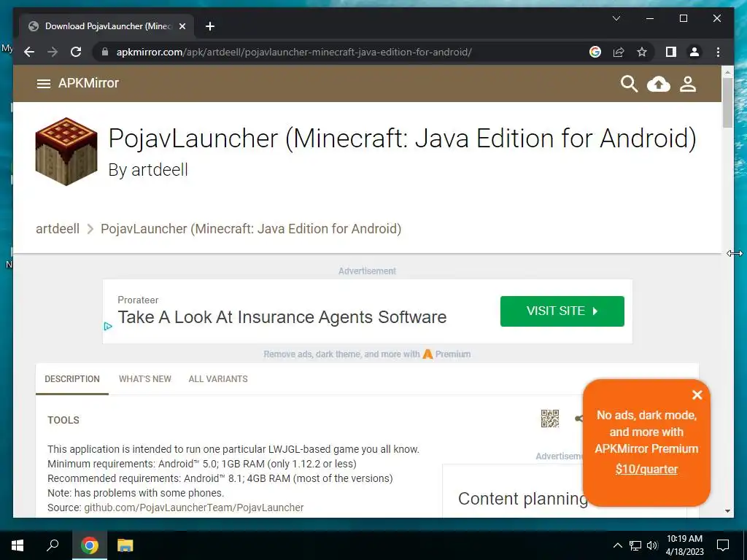Open the $10/quarter Premium link
The height and width of the screenshot is (560, 747).
point(646,469)
